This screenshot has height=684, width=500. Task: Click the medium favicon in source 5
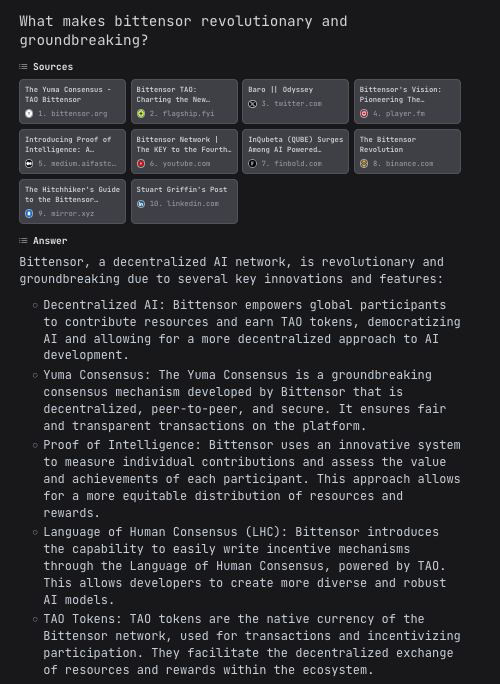click(29, 164)
